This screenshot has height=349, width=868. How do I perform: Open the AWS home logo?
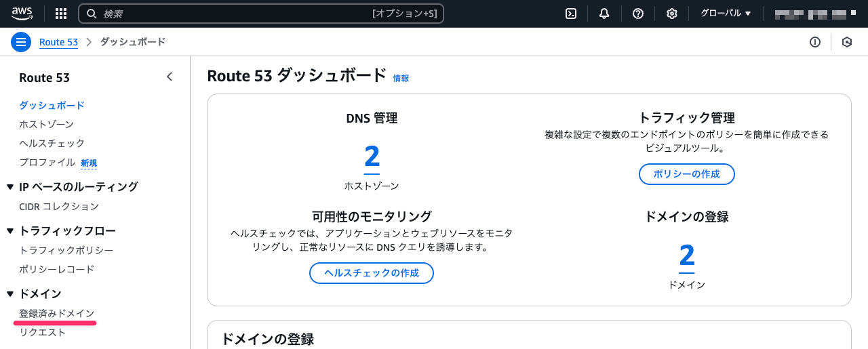pos(22,13)
